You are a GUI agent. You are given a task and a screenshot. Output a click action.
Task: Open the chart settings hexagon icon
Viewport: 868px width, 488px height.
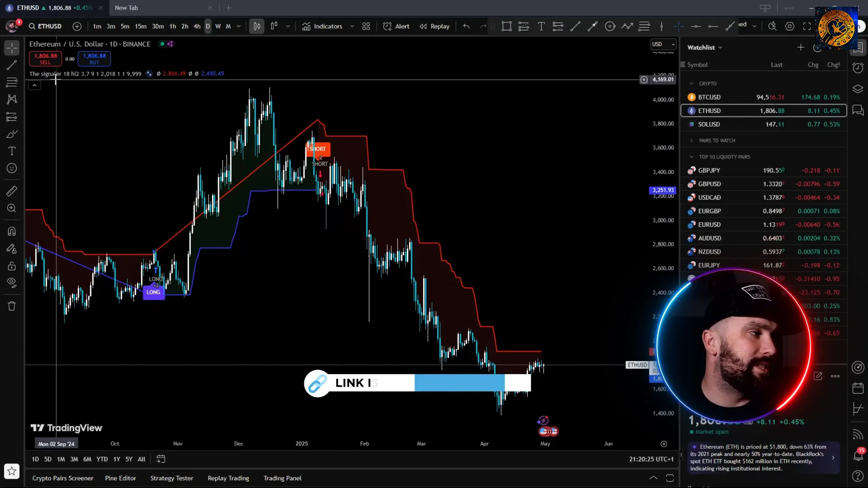click(x=790, y=26)
